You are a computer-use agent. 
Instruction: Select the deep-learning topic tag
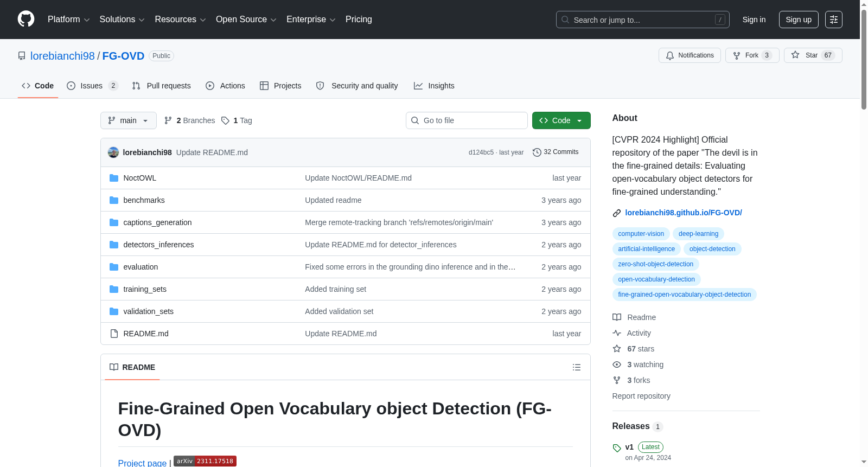[698, 234]
